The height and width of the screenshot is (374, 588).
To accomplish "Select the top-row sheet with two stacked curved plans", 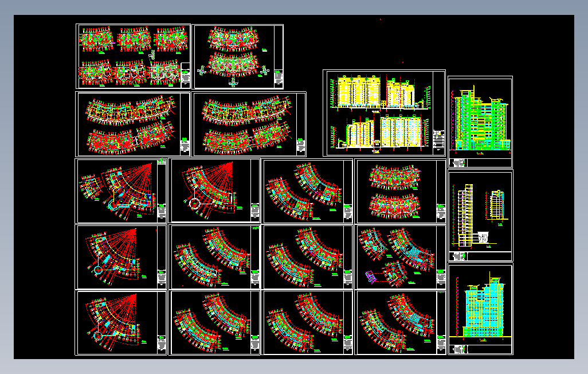I will [x=238, y=57].
